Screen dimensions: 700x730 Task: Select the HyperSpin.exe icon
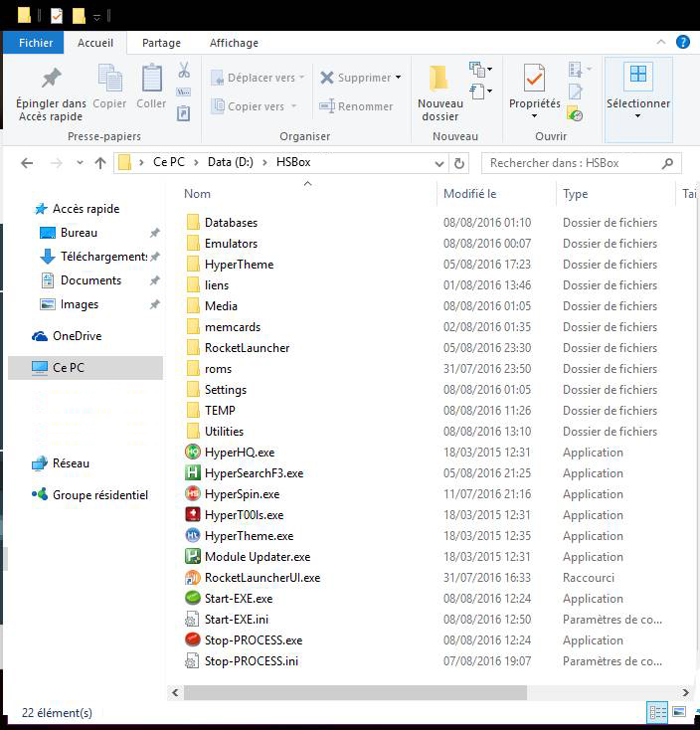click(193, 494)
